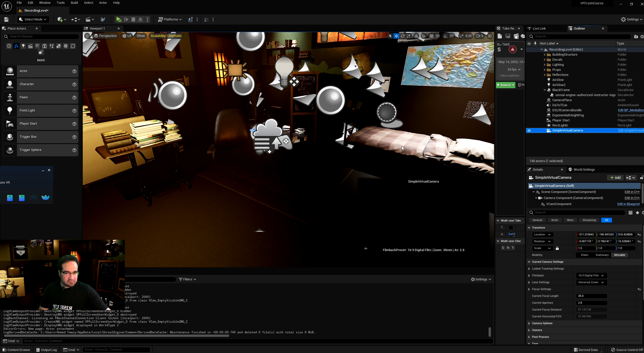The height and width of the screenshot is (353, 644).
Task: Open the Filmback 16:9 Digital Film dropdown
Action: click(x=591, y=275)
